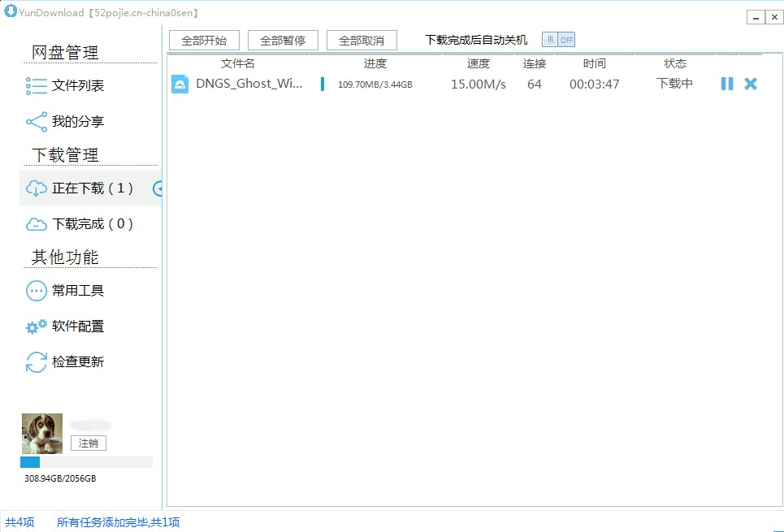This screenshot has width=784, height=532.
Task: Select 下载完成 ( 0 ) in sidebar
Action: coord(93,224)
